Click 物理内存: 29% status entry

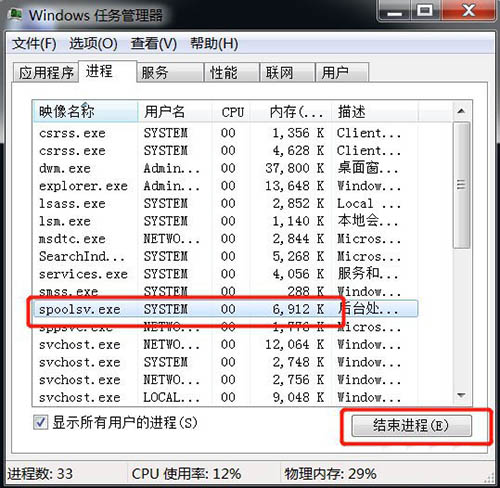click(330, 474)
